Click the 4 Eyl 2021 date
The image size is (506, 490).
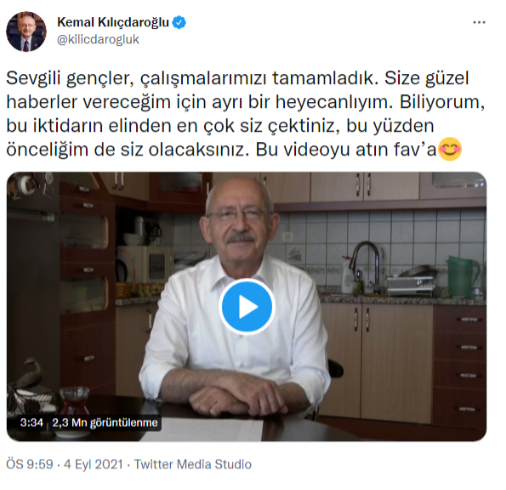tap(93, 464)
